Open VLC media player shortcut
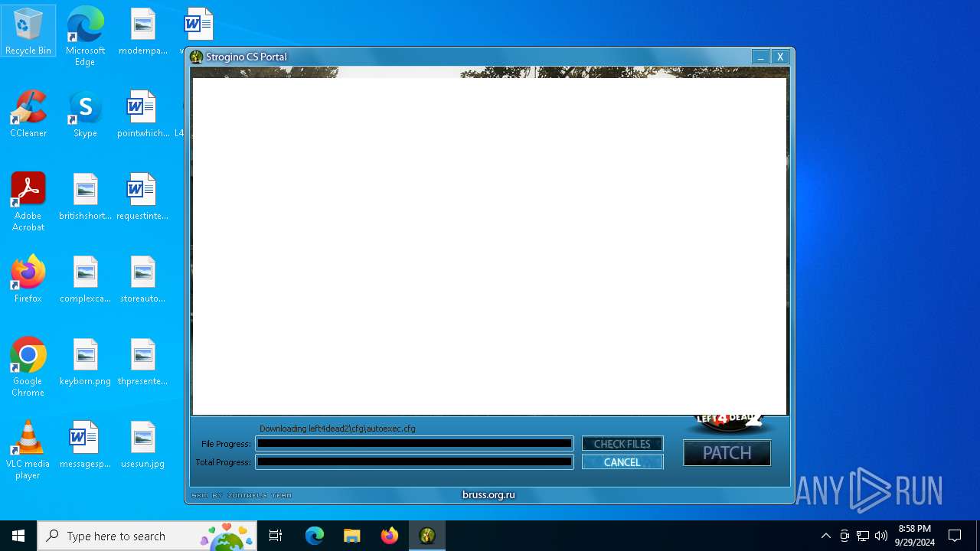The height and width of the screenshot is (551, 980). point(28,450)
